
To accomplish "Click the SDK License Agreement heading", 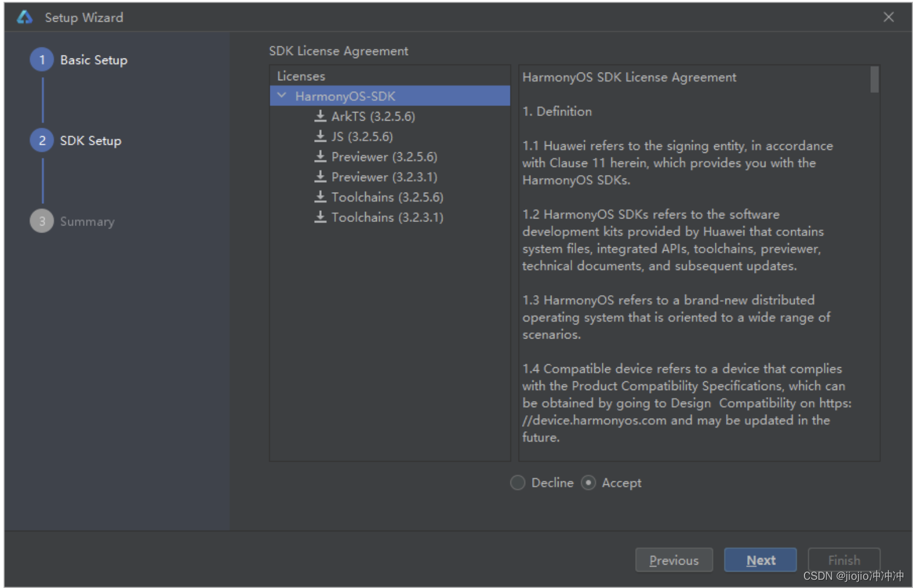I will 339,51.
